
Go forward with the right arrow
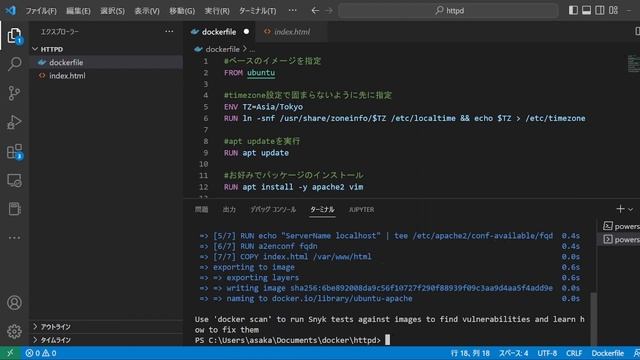coord(329,10)
